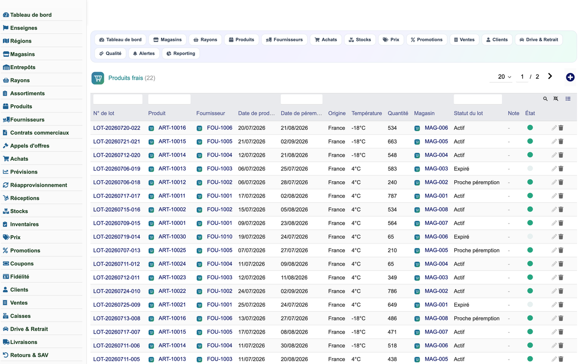Open the Qualité tab
The width and height of the screenshot is (588, 364).
click(110, 53)
